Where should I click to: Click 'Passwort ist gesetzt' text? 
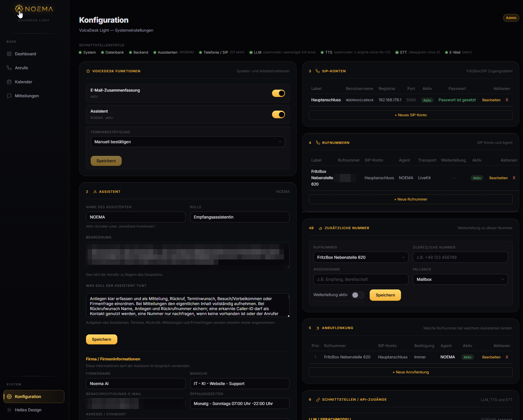pos(457,100)
